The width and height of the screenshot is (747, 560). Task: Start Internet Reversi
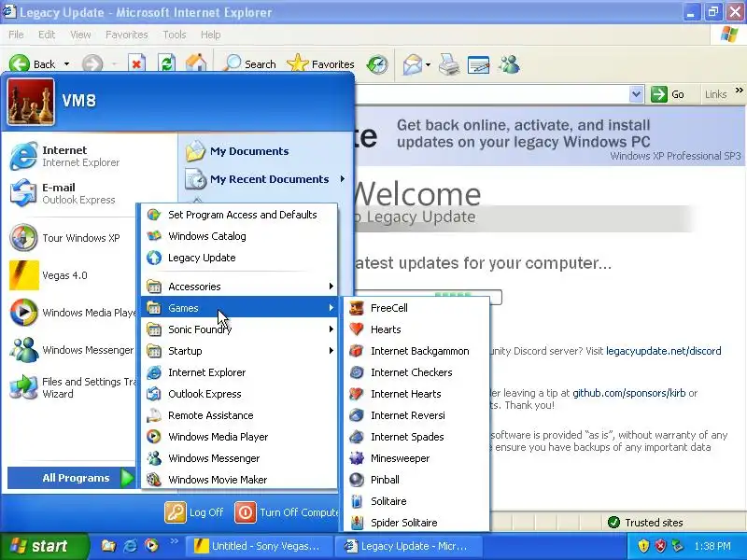(x=416, y=415)
